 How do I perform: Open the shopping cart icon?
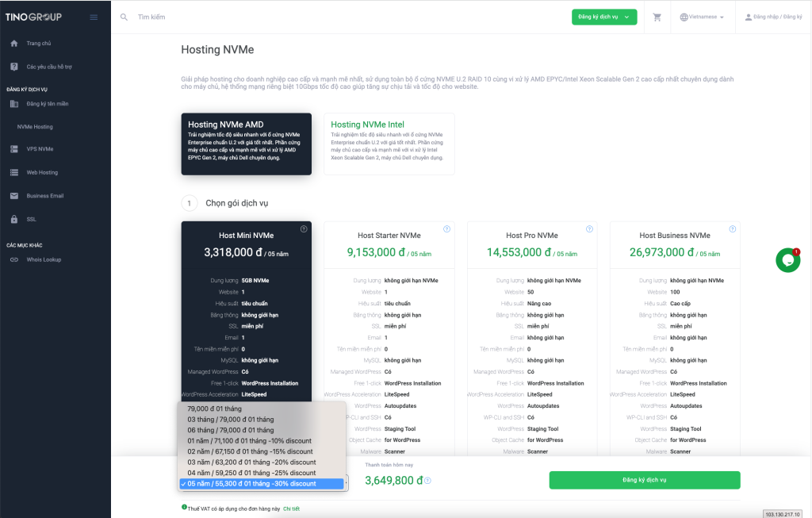pyautogui.click(x=657, y=17)
